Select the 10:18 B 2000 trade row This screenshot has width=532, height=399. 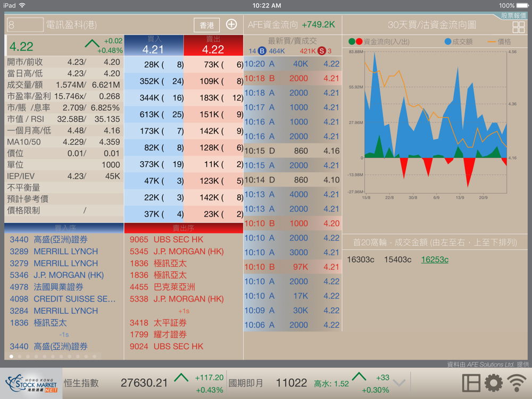[293, 78]
